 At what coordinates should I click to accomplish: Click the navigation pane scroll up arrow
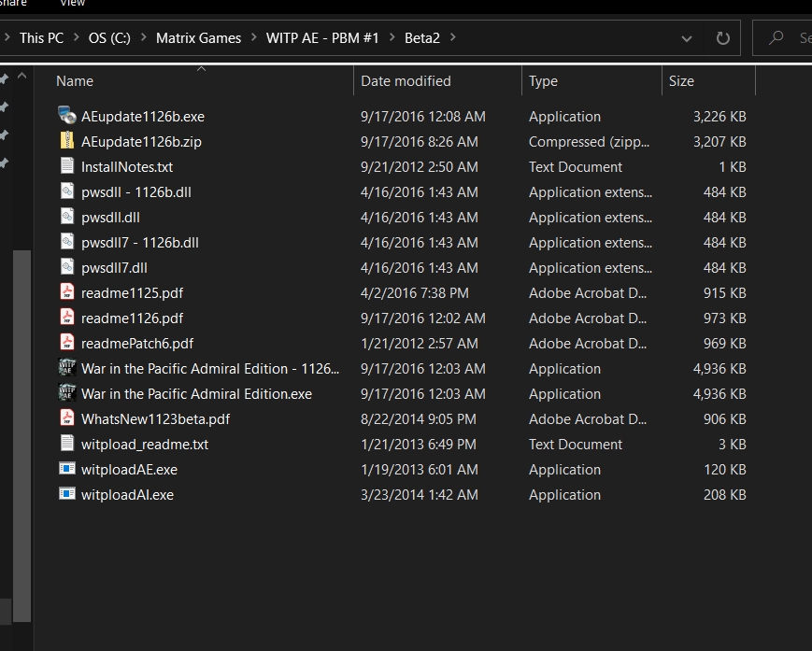click(21, 76)
